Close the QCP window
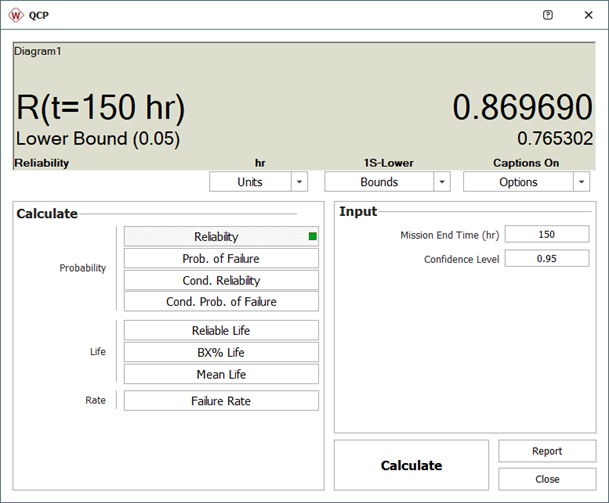The width and height of the screenshot is (609, 503). coord(588,15)
